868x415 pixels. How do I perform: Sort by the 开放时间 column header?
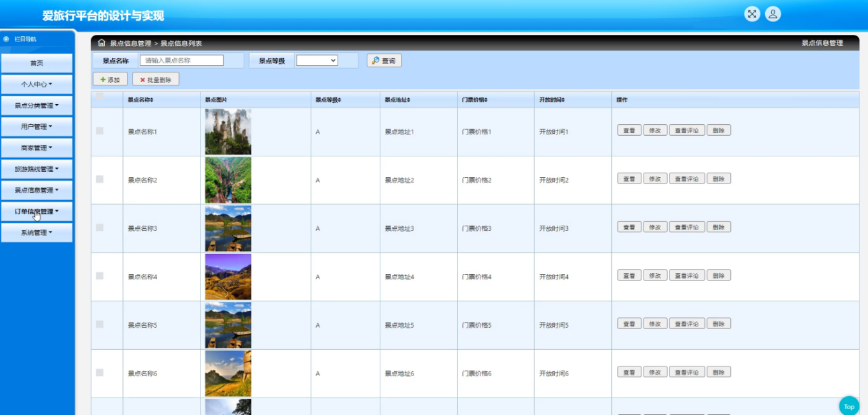[552, 100]
